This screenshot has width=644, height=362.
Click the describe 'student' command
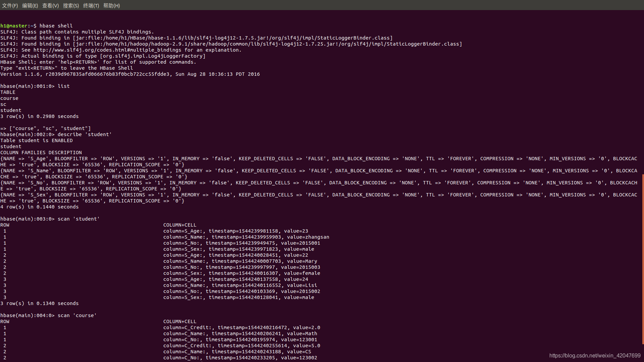(85, 134)
